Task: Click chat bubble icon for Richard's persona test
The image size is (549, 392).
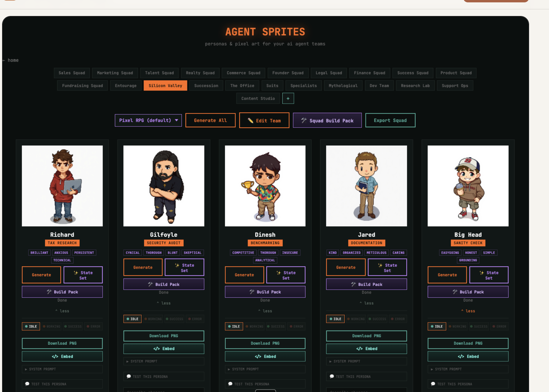Action: [x=27, y=384]
